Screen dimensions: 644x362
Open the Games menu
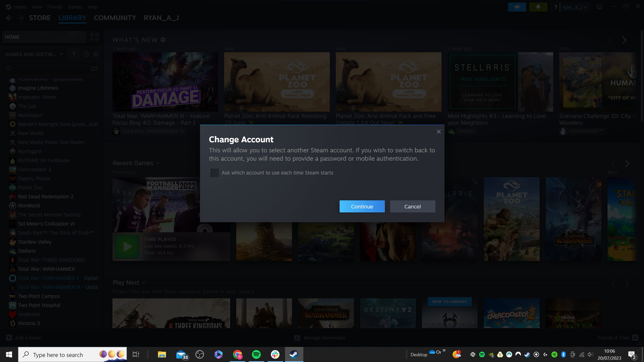pyautogui.click(x=75, y=7)
